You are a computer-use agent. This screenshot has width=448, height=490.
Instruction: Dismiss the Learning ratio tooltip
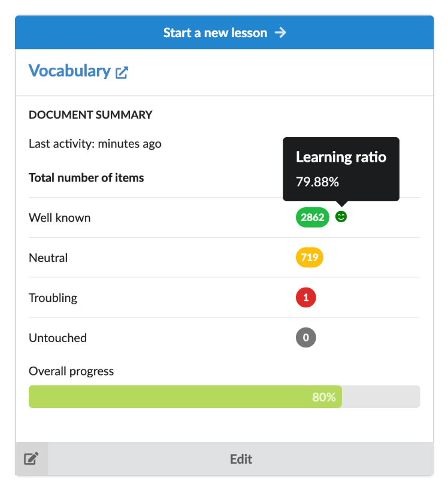pyautogui.click(x=341, y=170)
